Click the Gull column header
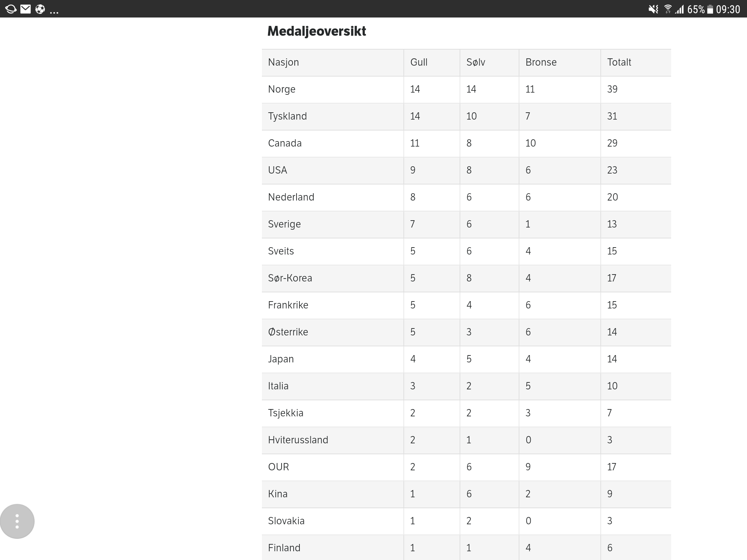This screenshot has height=560, width=747. tap(419, 62)
